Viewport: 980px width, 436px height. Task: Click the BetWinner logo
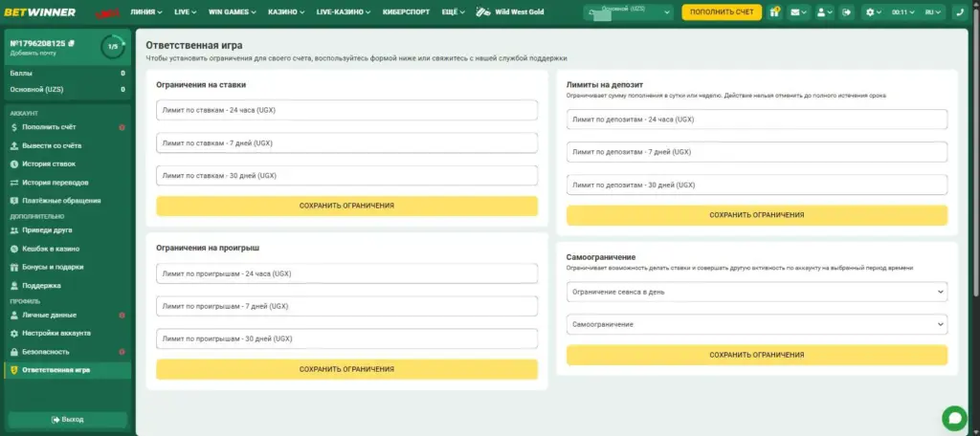[x=40, y=11]
